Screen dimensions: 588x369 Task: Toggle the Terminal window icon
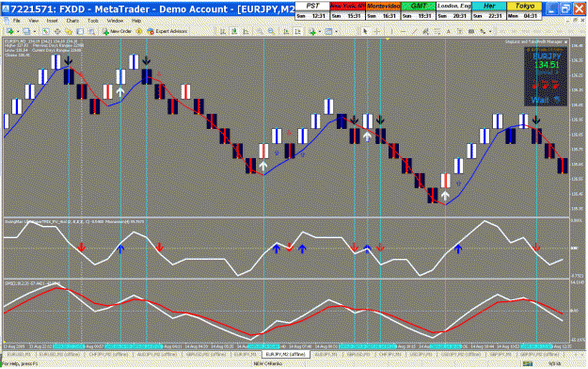[x=80, y=31]
